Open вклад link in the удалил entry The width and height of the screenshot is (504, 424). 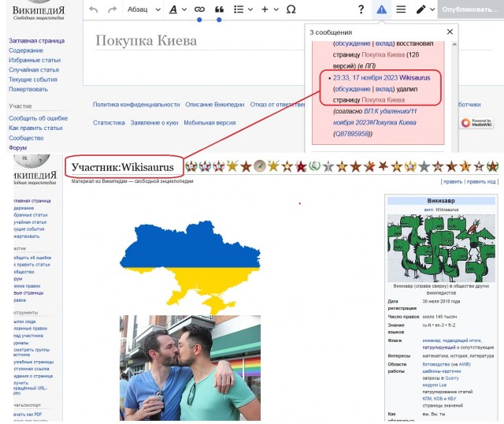pyautogui.click(x=384, y=89)
